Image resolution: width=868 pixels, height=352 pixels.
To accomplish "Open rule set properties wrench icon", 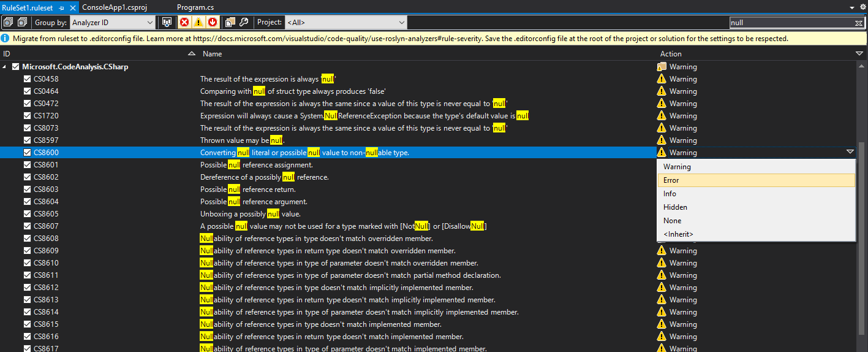I will click(x=243, y=22).
